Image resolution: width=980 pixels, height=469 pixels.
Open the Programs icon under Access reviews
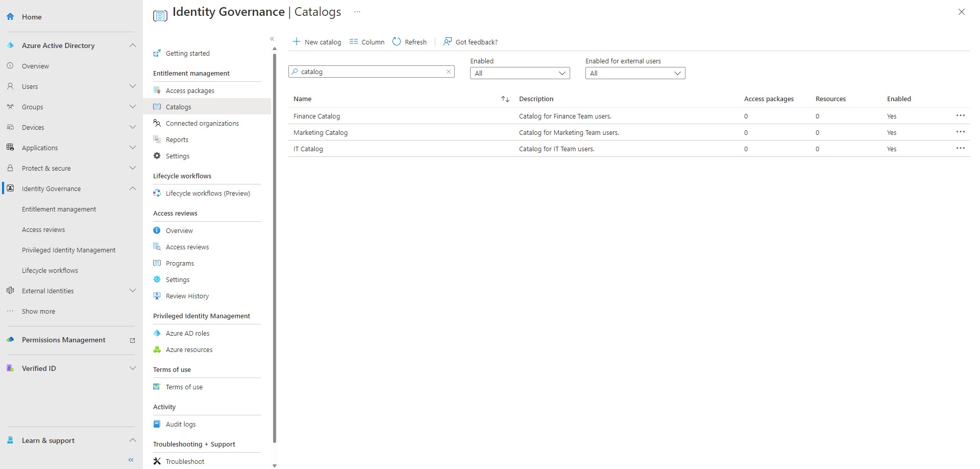point(157,263)
